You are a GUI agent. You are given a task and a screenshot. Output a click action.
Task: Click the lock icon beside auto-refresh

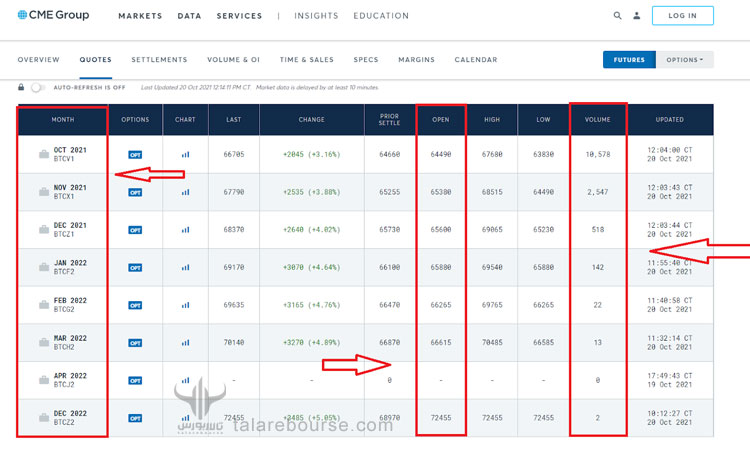tap(21, 87)
